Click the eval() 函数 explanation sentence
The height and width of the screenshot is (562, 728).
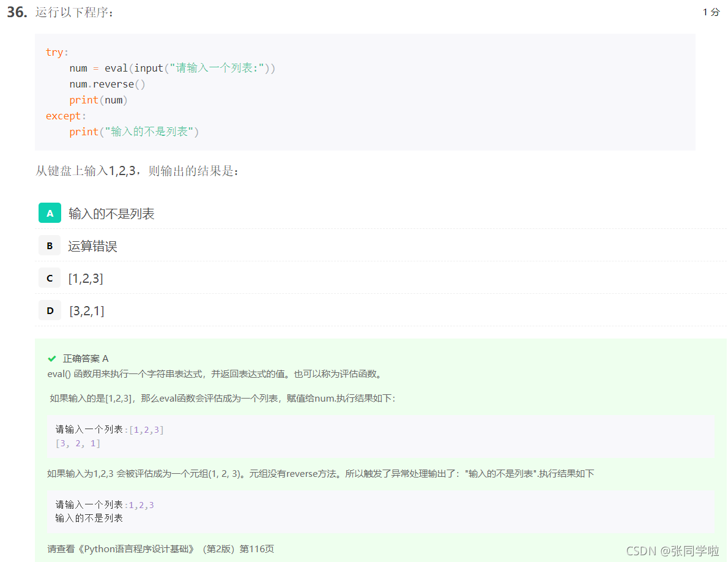tap(215, 374)
